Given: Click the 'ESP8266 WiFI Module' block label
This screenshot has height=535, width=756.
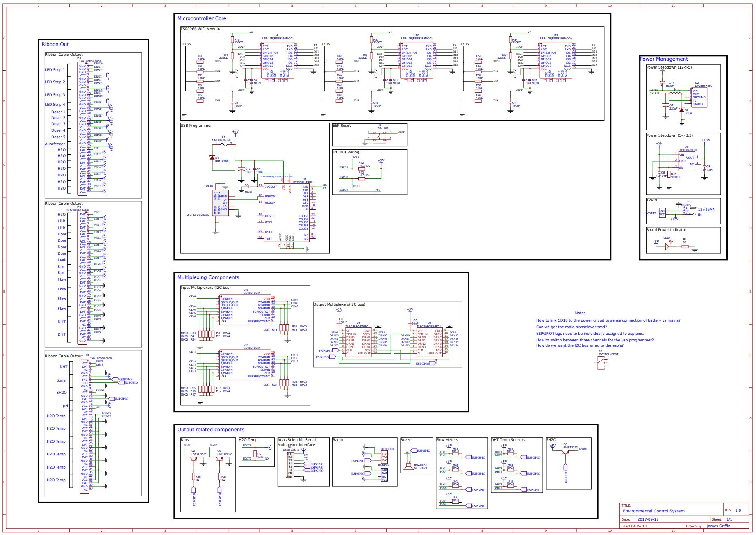Looking at the screenshot, I should click(x=200, y=29).
